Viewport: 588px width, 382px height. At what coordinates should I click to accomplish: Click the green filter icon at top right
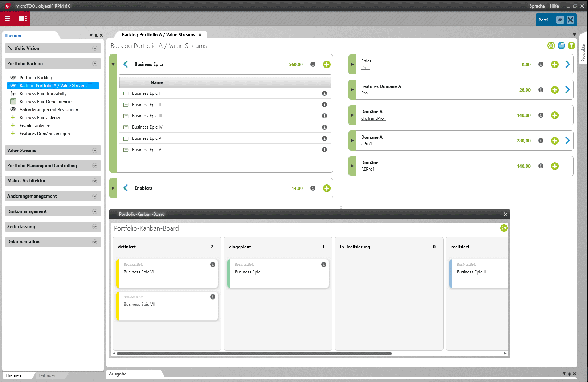pos(571,45)
